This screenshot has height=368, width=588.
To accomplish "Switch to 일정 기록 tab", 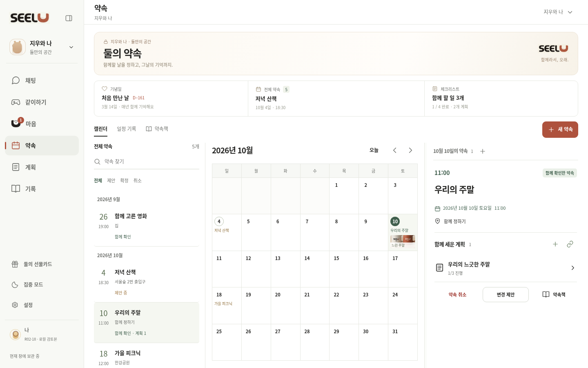I will [x=127, y=129].
